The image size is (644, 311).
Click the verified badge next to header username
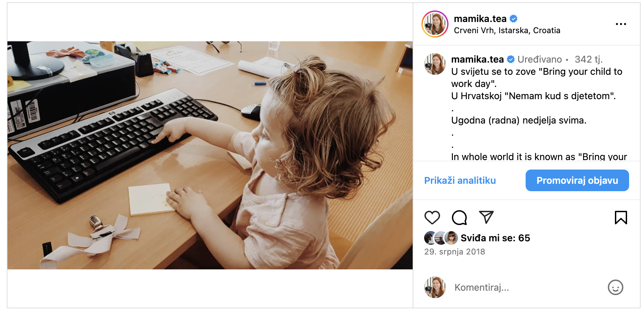click(513, 19)
